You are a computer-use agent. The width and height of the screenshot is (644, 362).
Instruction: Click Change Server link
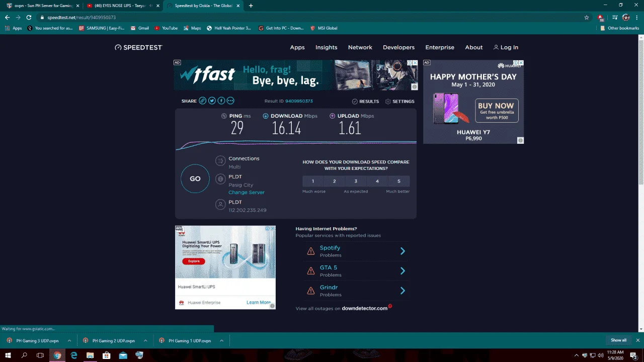[247, 193]
